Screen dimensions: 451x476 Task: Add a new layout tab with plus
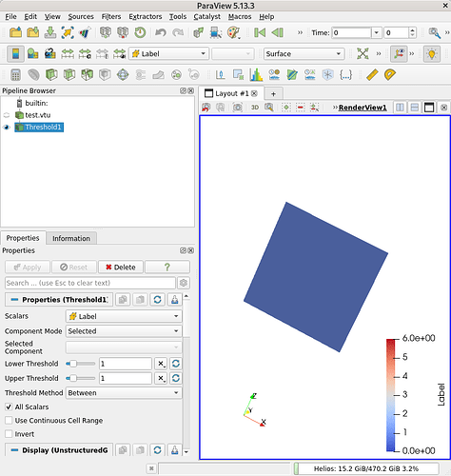(x=273, y=94)
